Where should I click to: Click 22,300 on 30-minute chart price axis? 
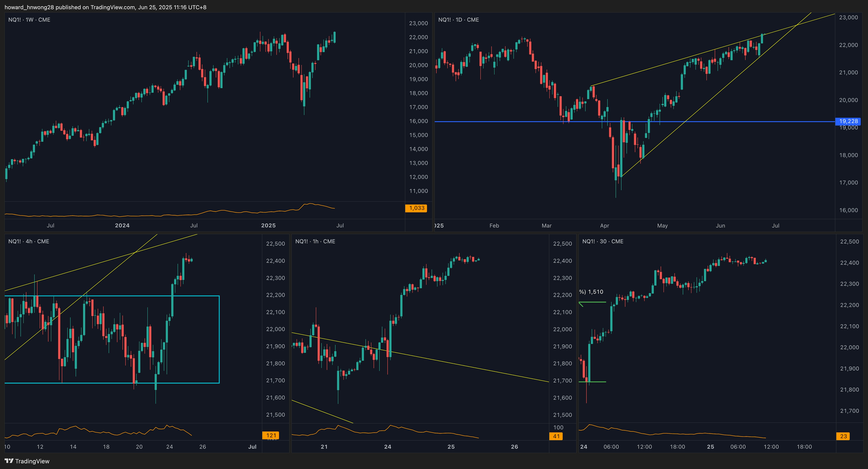coord(849,284)
